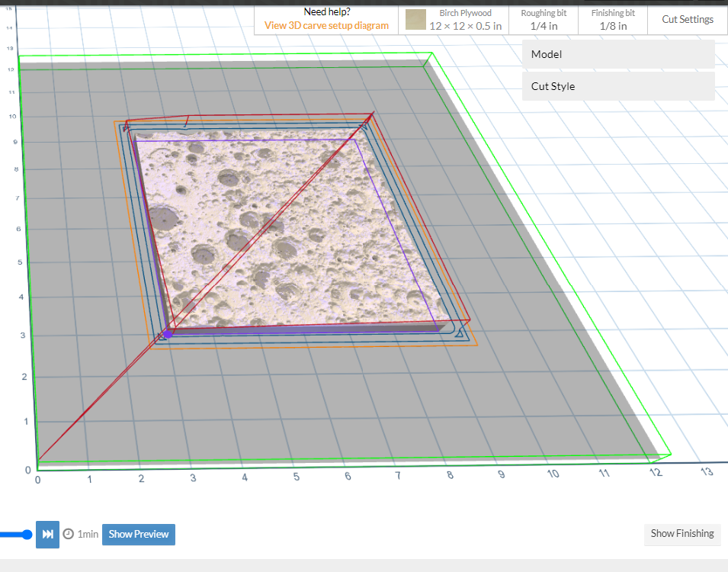Click the Birch Plywood material name label
The width and height of the screenshot is (728, 572).
point(465,13)
